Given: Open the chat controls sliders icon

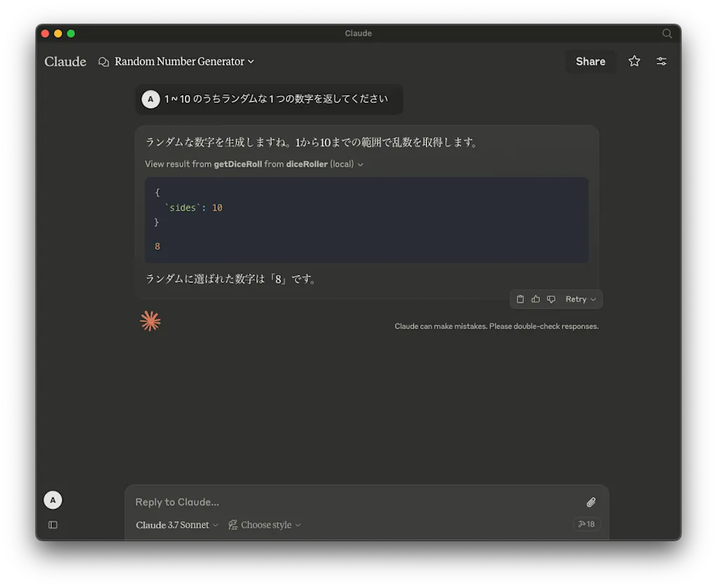Looking at the screenshot, I should pos(661,62).
